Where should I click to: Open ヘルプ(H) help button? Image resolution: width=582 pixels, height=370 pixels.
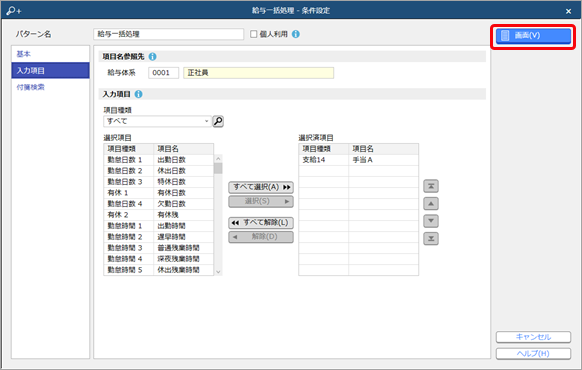pos(533,354)
